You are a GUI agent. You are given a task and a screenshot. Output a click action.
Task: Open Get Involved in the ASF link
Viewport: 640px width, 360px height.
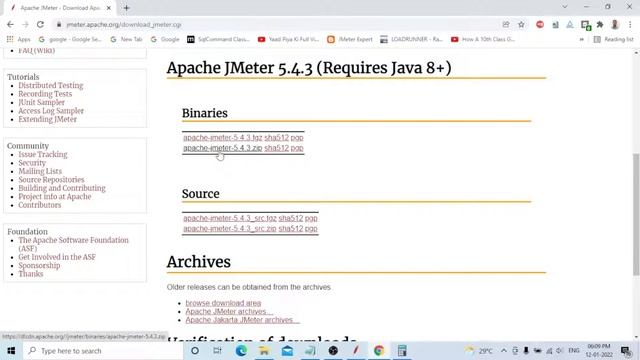tap(57, 257)
